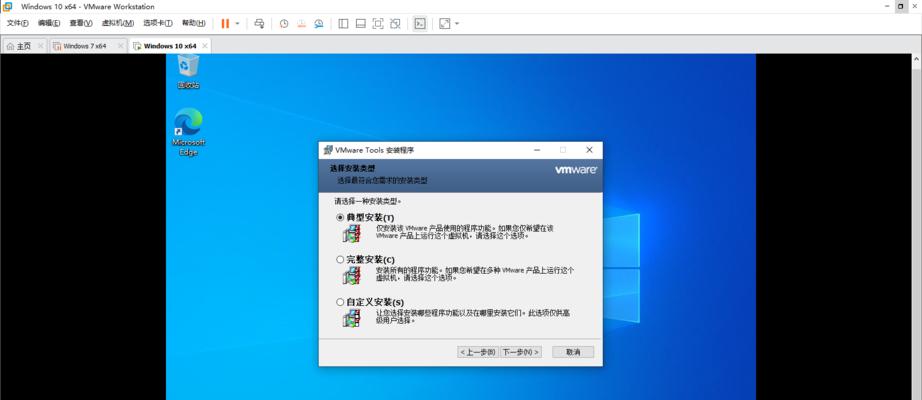Viewport: 922px width, 400px height.
Task: Open the 虚拟机(M) menu
Action: 118,24
